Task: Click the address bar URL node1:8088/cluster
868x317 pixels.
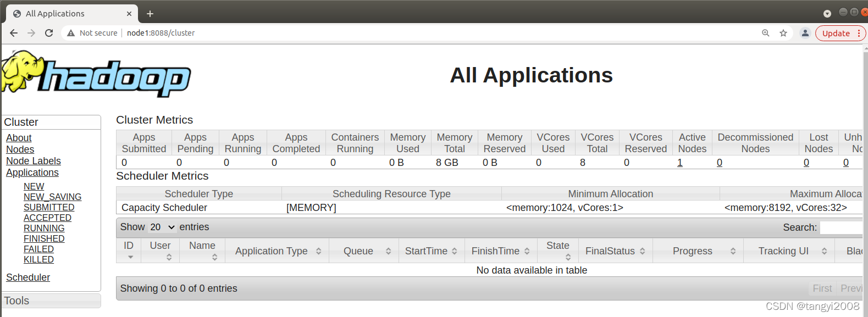Action: click(161, 33)
